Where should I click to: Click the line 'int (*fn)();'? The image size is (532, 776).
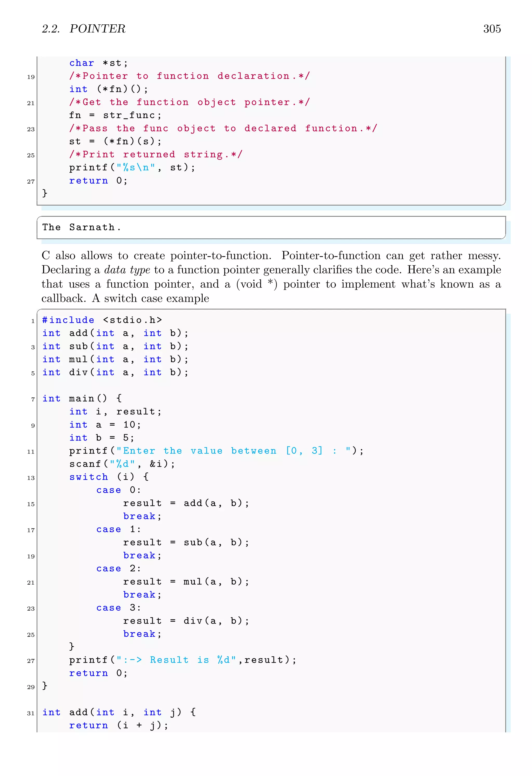(x=109, y=89)
